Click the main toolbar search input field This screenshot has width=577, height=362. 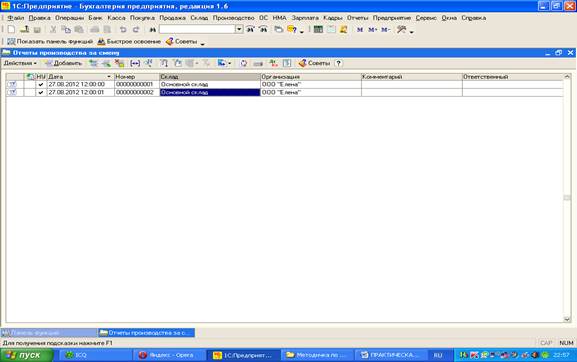coord(197,29)
